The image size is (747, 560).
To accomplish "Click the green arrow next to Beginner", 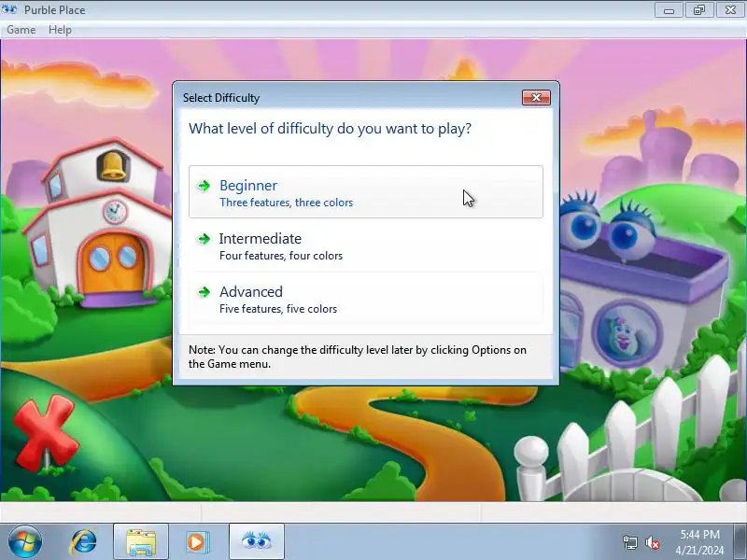I will pyautogui.click(x=204, y=185).
